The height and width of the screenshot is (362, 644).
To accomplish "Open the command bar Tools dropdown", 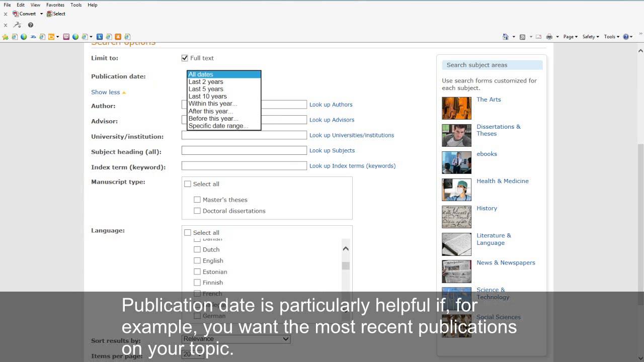I will 612,37.
